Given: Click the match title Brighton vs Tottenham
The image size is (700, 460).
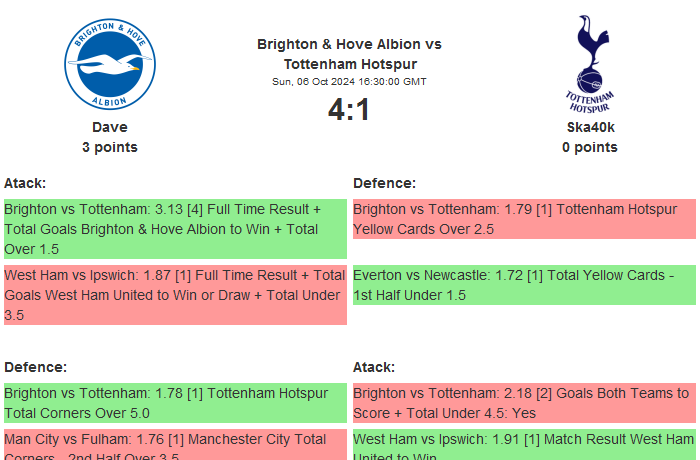Looking at the screenshot, I should click(349, 54).
